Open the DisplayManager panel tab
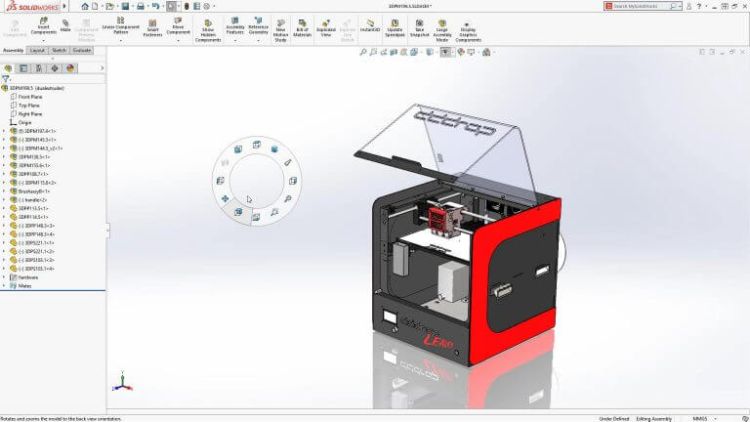 point(70,68)
